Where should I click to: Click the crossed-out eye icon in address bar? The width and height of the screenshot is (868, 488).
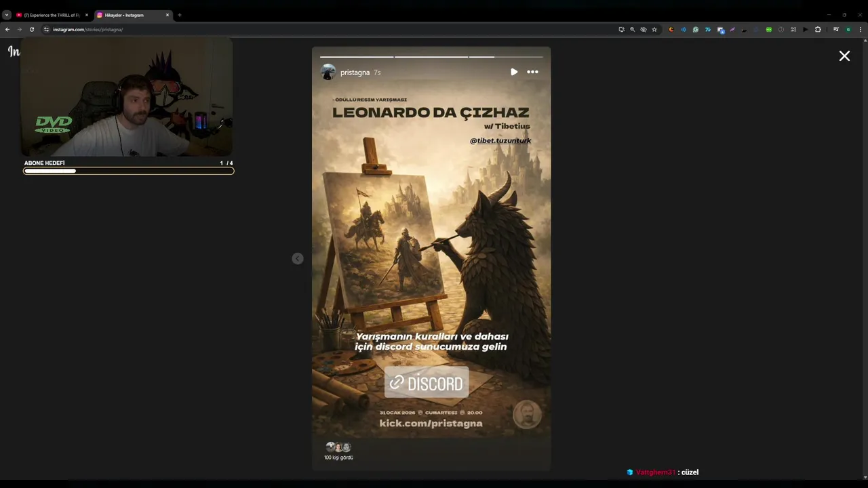click(644, 30)
